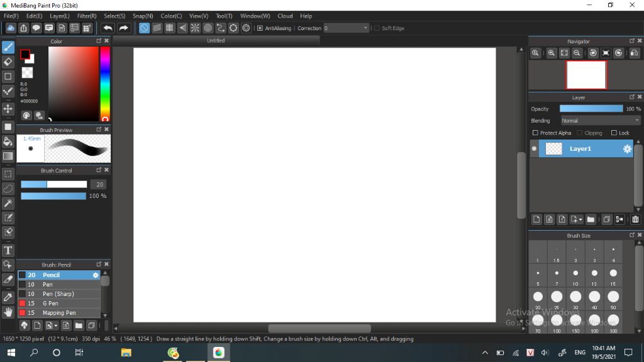
Task: Click the brush size slider
Action: [54, 185]
